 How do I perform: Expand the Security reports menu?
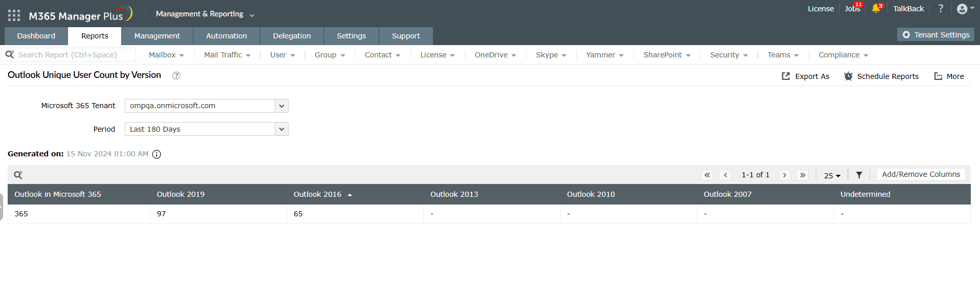point(729,55)
